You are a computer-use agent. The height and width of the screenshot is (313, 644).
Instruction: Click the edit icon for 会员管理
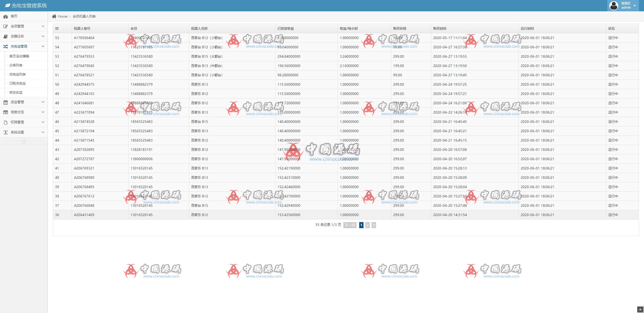pos(6,26)
